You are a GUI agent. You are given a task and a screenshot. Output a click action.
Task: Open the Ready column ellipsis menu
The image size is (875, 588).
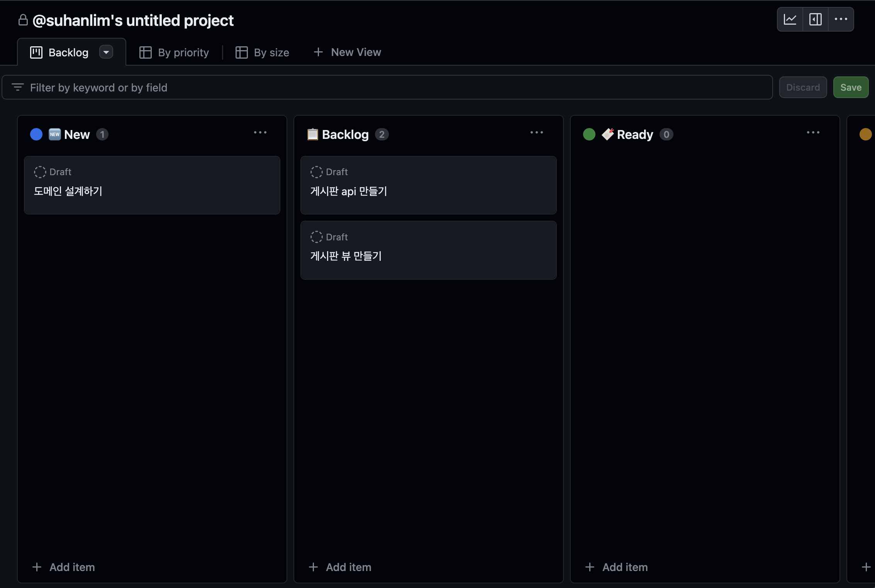[x=813, y=132]
